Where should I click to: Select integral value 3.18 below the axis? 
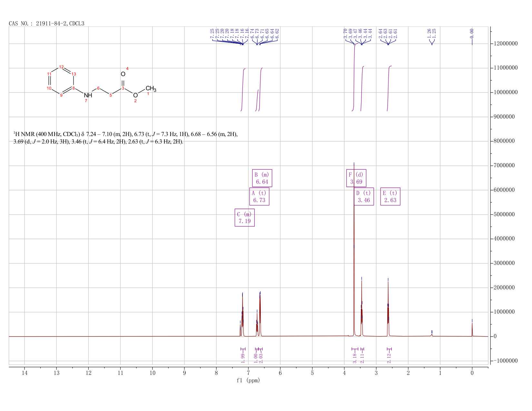[355, 358]
